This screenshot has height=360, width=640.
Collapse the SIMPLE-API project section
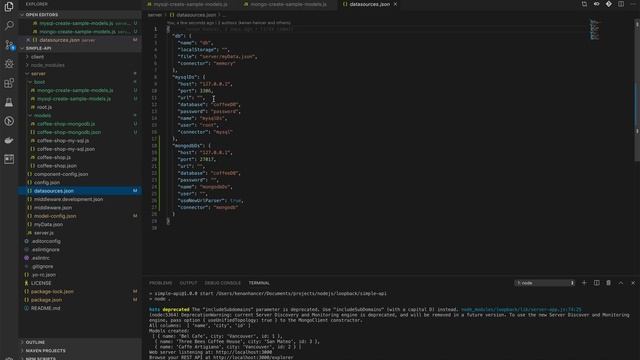click(80, 48)
